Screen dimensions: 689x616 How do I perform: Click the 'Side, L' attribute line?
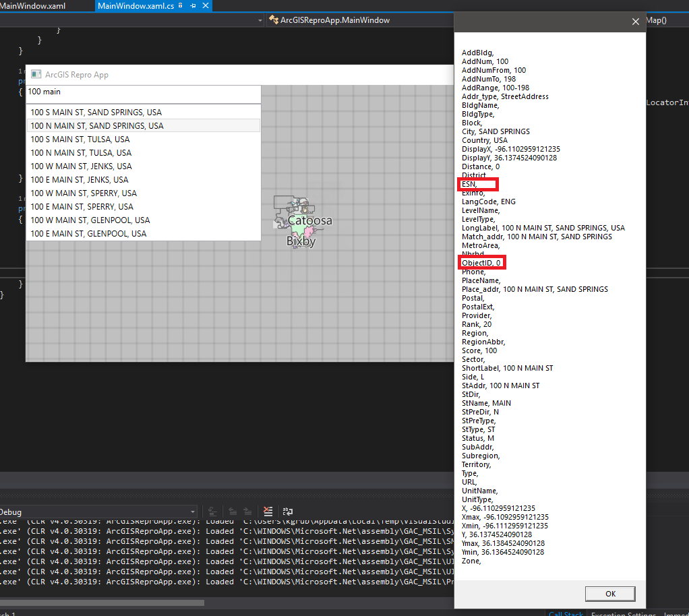tap(473, 377)
